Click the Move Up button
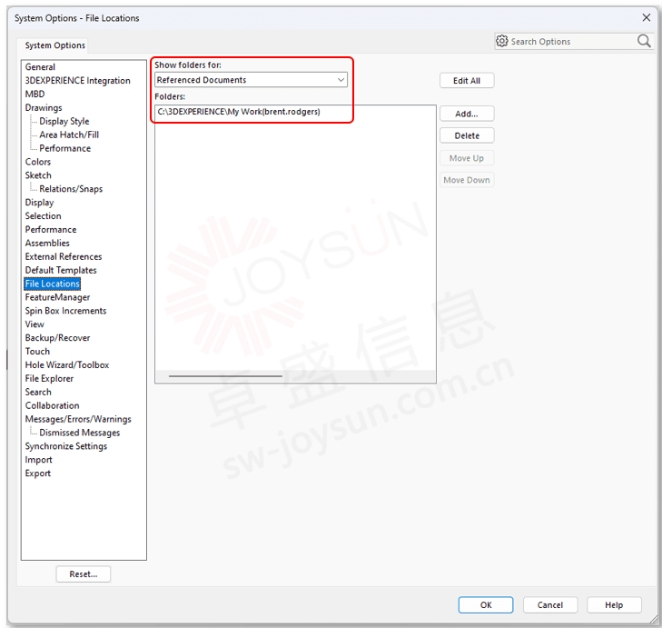The height and width of the screenshot is (628, 663). [x=467, y=158]
